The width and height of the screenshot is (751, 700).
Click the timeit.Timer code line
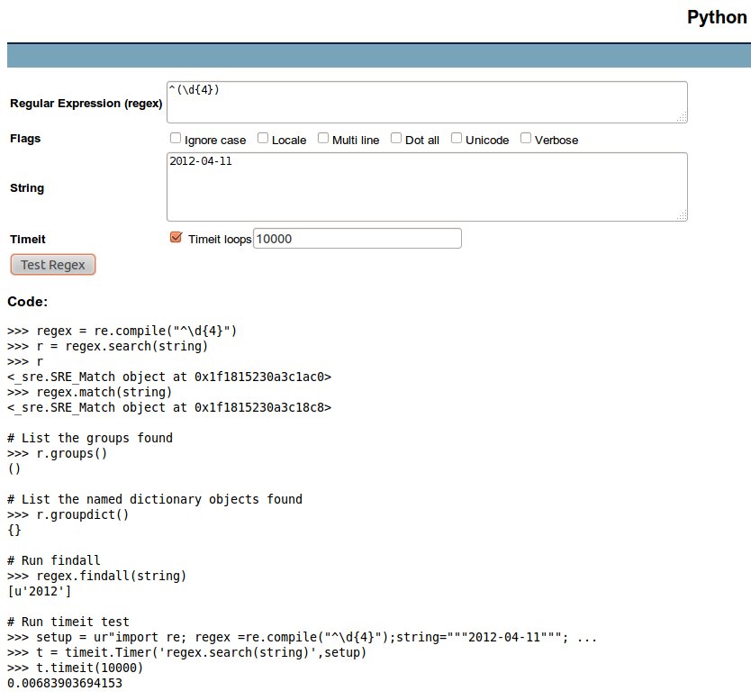click(186, 653)
